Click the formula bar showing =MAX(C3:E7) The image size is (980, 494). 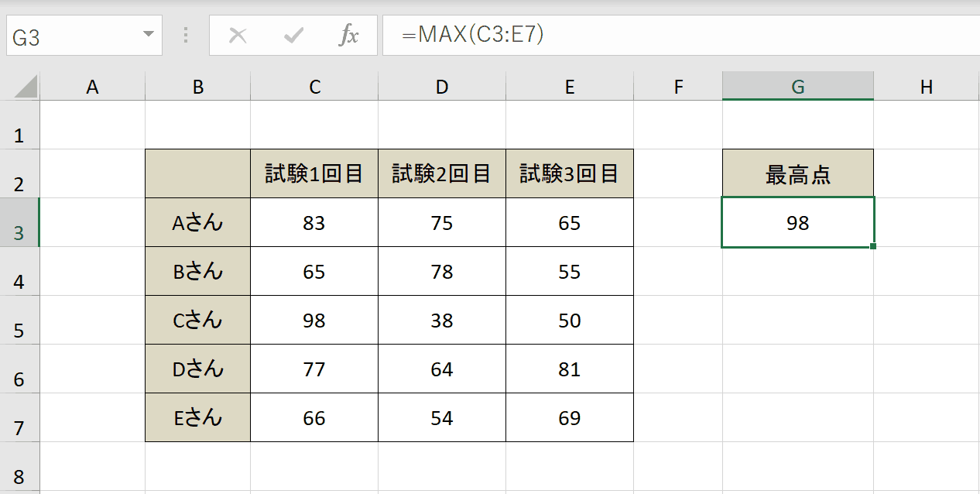(681, 36)
